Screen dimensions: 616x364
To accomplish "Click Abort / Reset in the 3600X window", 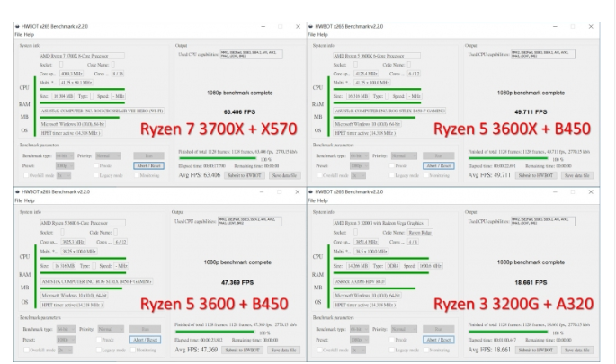I will click(x=439, y=165).
